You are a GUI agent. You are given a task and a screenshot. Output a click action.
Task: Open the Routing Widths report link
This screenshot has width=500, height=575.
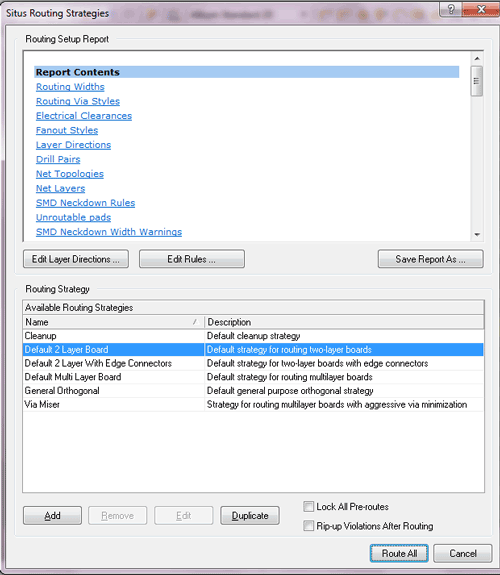[x=70, y=87]
